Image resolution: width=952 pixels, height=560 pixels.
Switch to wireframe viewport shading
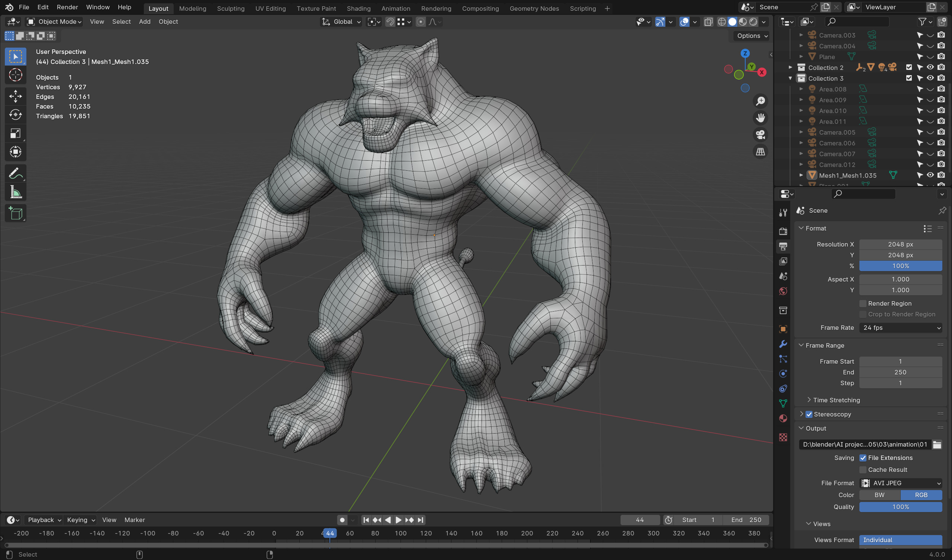721,22
